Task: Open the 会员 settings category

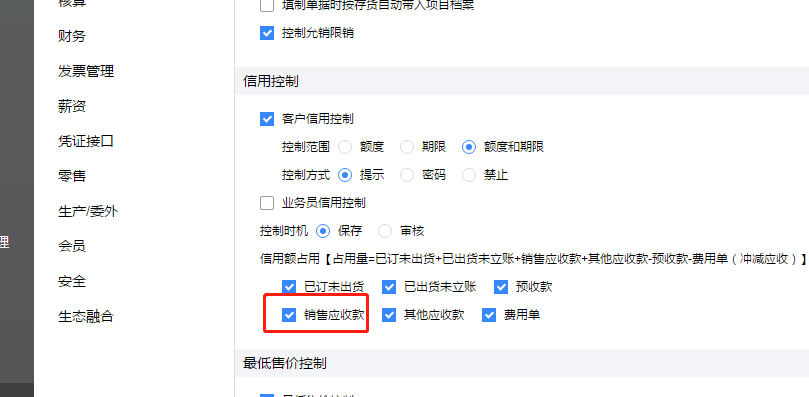Action: [72, 246]
